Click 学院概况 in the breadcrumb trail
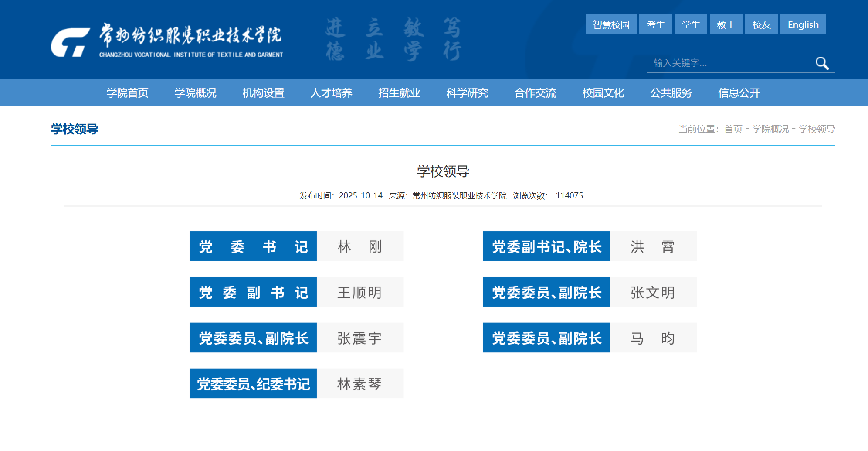868x451 pixels. [770, 129]
